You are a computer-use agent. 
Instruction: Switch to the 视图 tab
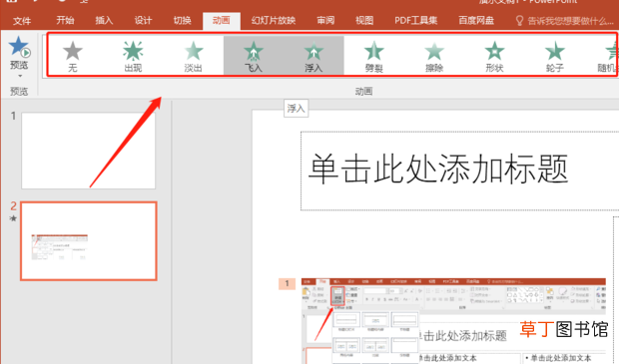click(364, 21)
